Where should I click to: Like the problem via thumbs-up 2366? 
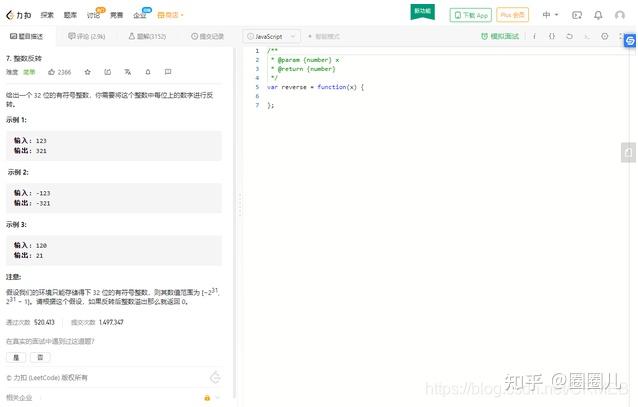[59, 72]
